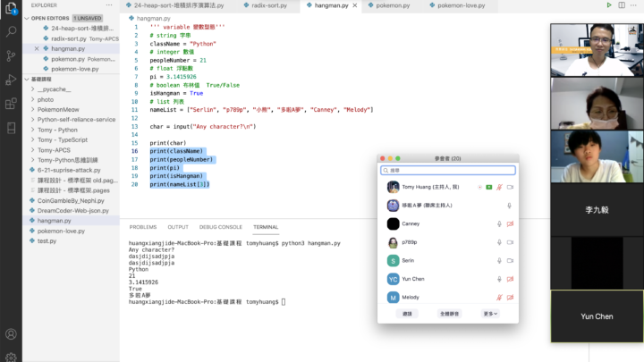The width and height of the screenshot is (644, 362).
Task: Open the Run and Debug view
Action: [11, 82]
